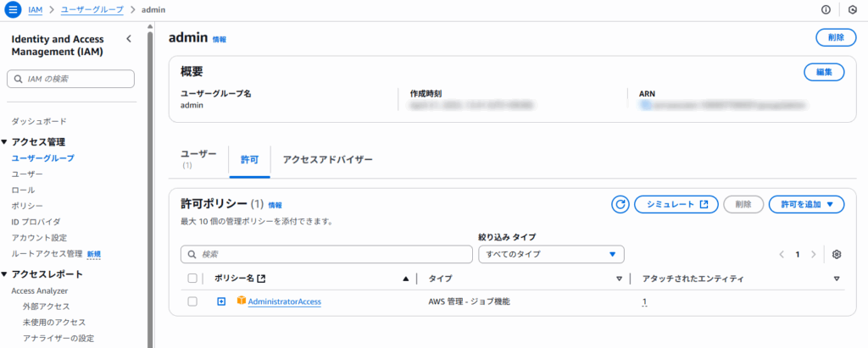Click the AWS 管理 - ジョブ機能 type cell

click(469, 301)
